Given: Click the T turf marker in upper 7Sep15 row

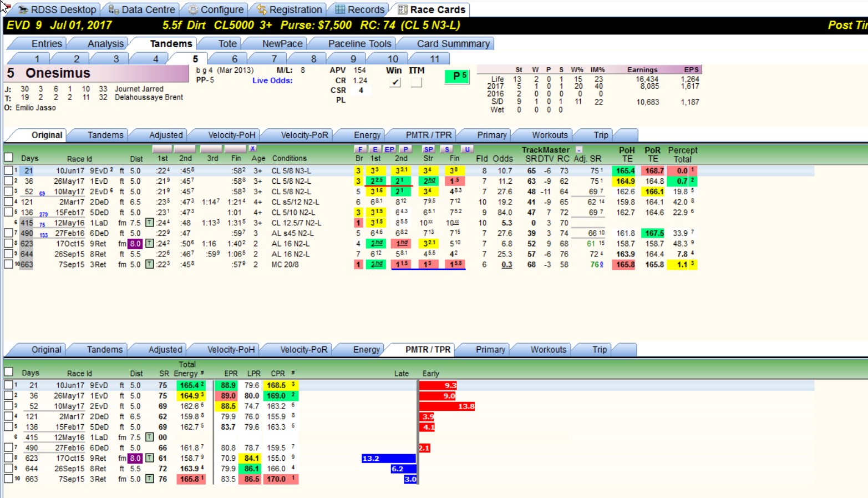Looking at the screenshot, I should click(x=149, y=264).
